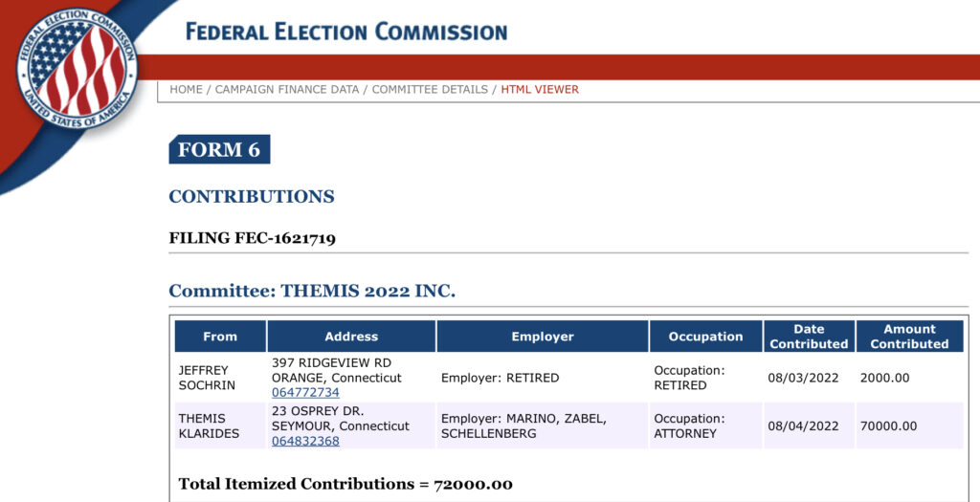Image resolution: width=980 pixels, height=502 pixels.
Task: Click the From column header
Action: [220, 337]
